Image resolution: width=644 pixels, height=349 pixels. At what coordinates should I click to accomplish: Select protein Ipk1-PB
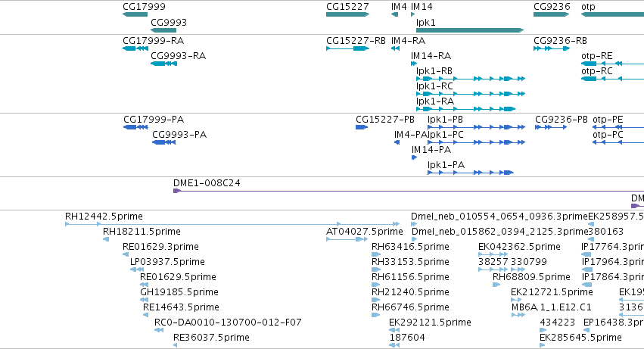point(445,120)
